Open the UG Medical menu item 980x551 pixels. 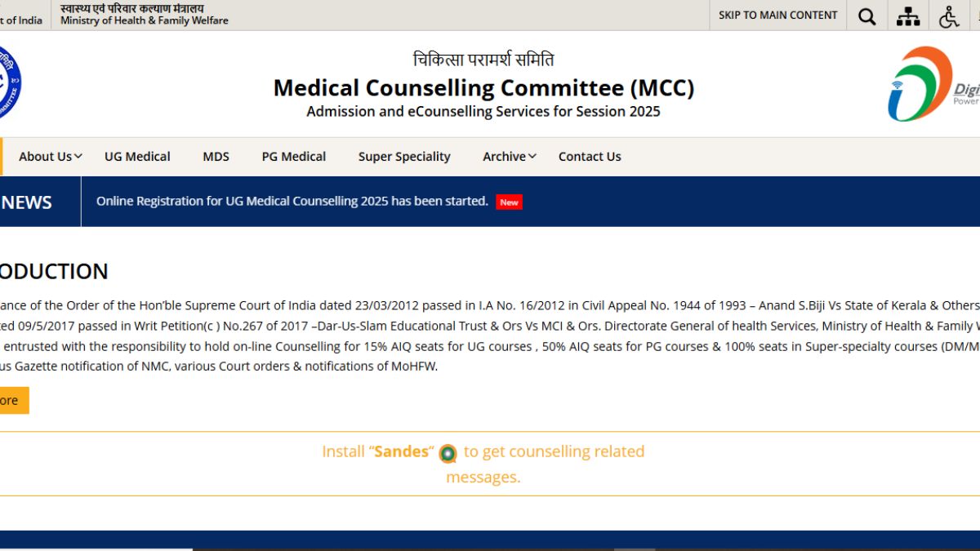[136, 156]
